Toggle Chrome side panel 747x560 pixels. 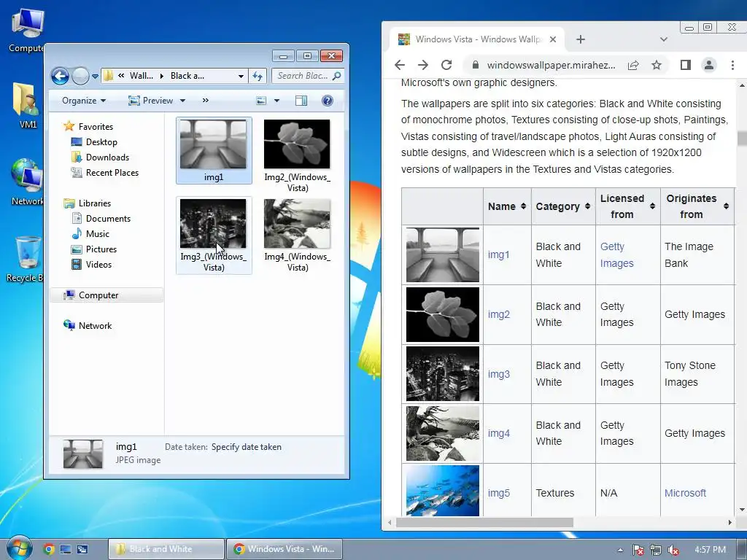(x=686, y=65)
